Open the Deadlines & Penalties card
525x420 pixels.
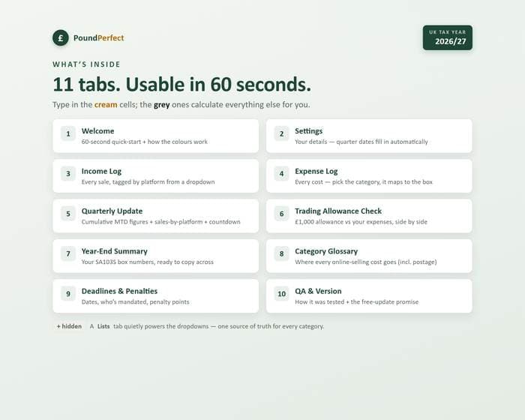tap(156, 296)
